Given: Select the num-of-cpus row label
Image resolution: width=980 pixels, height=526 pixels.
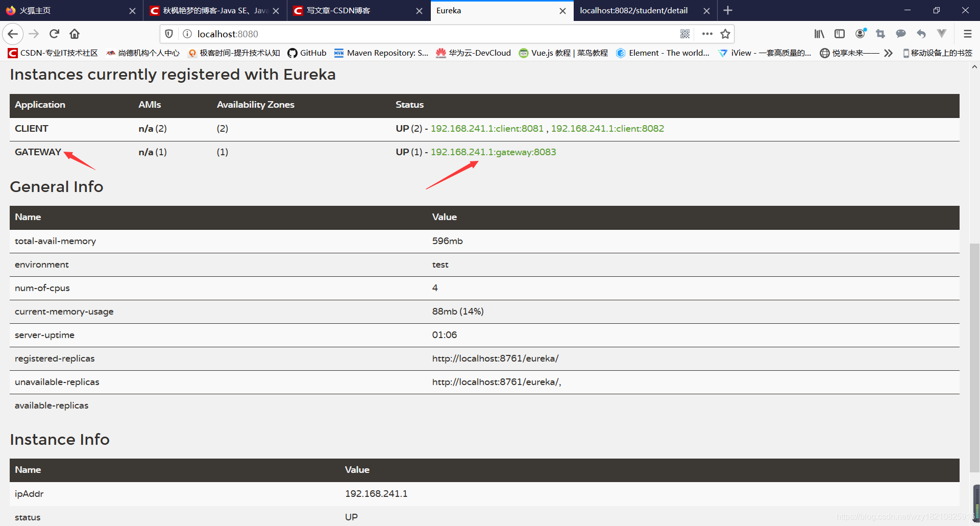Looking at the screenshot, I should point(42,288).
